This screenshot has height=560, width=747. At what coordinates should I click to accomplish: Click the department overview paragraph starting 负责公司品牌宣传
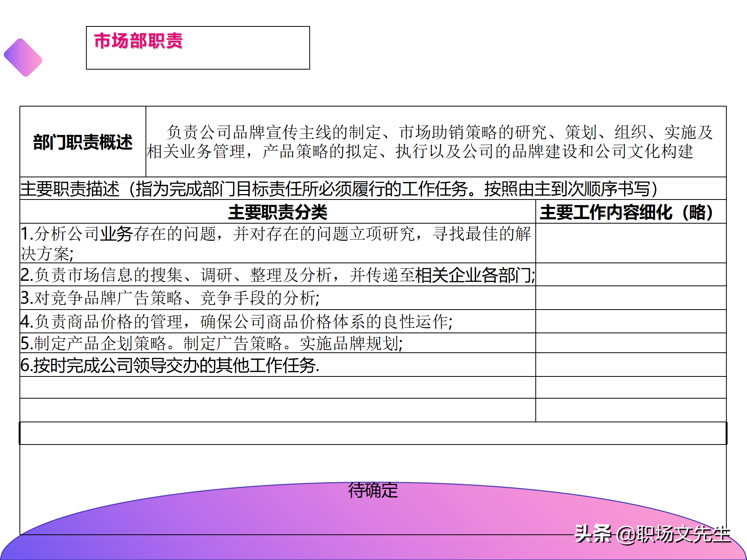click(430, 142)
